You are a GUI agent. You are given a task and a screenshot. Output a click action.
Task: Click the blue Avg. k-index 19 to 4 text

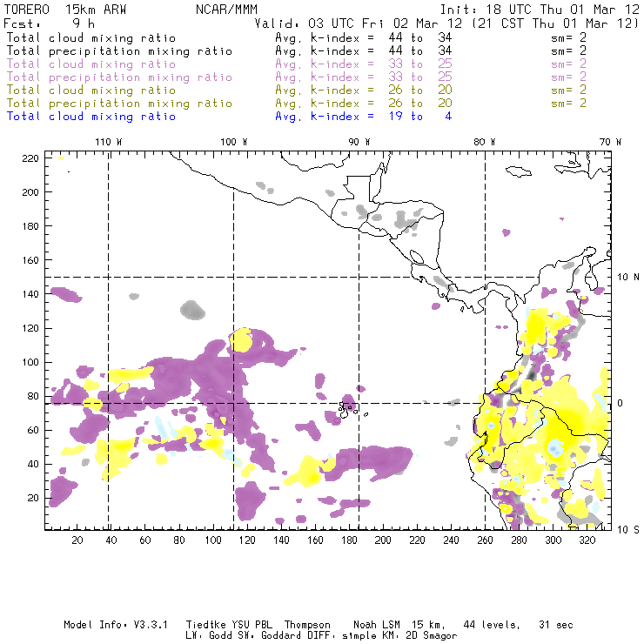(x=363, y=117)
